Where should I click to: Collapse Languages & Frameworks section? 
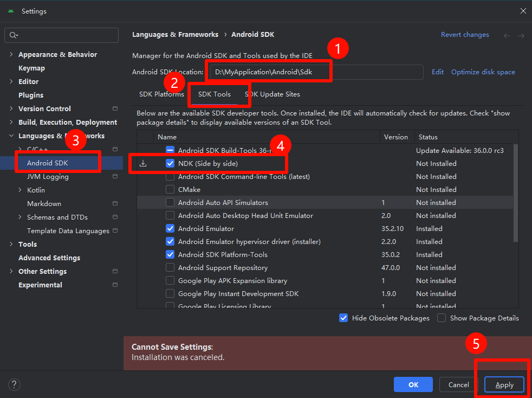pos(11,136)
